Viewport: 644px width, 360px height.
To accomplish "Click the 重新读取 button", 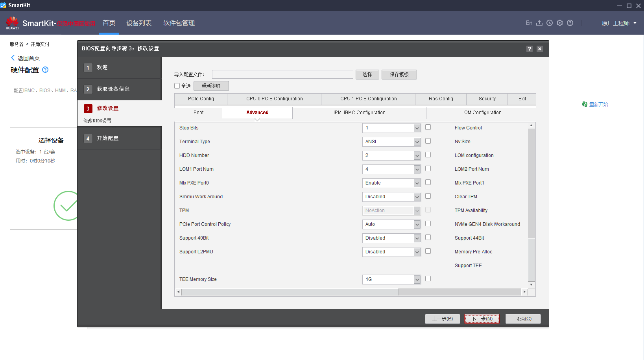I will (x=211, y=86).
